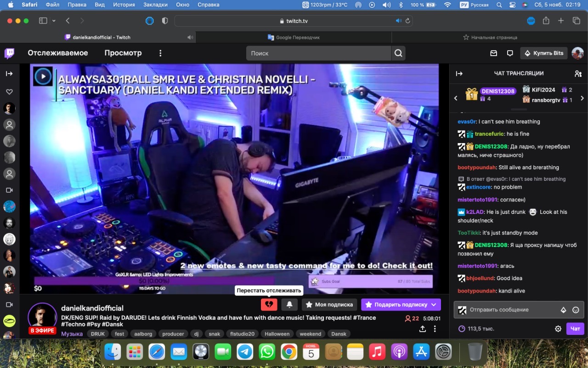The image size is (588, 368).
Task: Open the Safari sidebar options chevron
Action: pyautogui.click(x=54, y=21)
